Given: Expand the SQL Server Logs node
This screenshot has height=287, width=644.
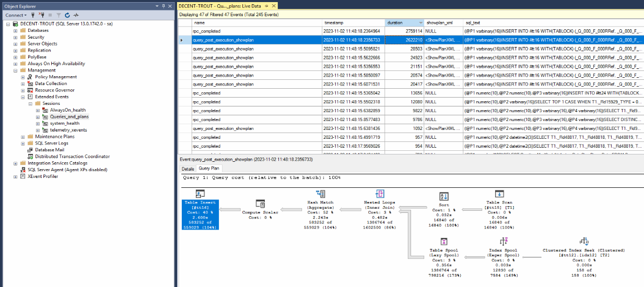Looking at the screenshot, I should coord(22,143).
